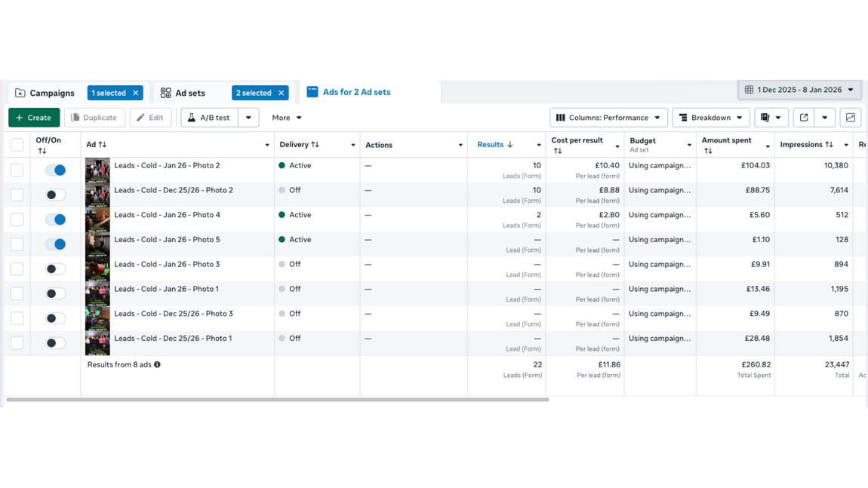868x488 pixels.
Task: Open the reports icon dropdown
Action: coord(771,118)
